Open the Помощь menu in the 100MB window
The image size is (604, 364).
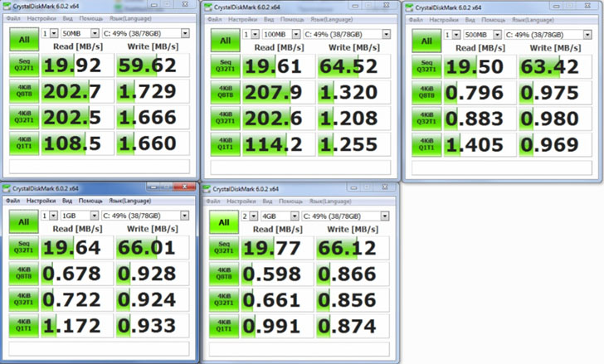click(292, 20)
